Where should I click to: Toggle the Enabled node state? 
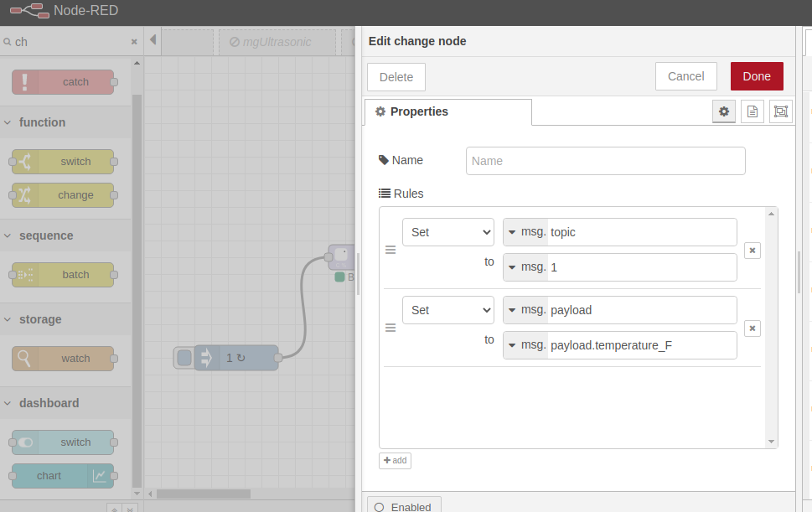tap(403, 506)
